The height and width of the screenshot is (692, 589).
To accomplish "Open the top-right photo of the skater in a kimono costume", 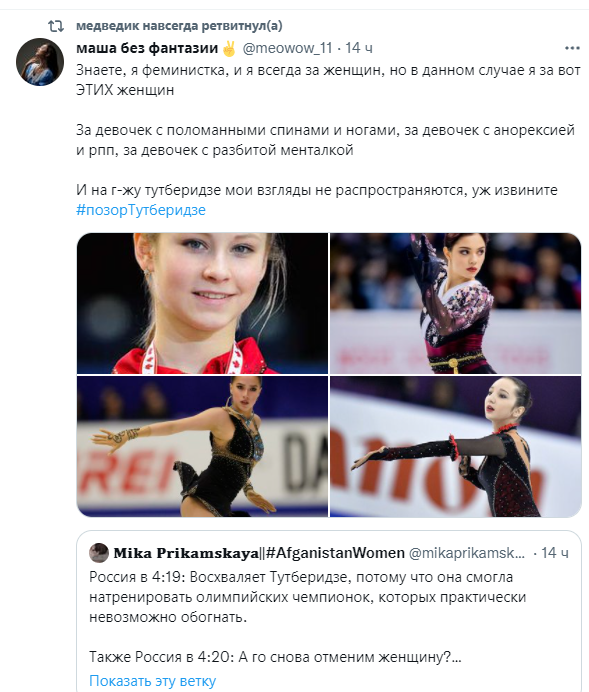I will point(456,303).
